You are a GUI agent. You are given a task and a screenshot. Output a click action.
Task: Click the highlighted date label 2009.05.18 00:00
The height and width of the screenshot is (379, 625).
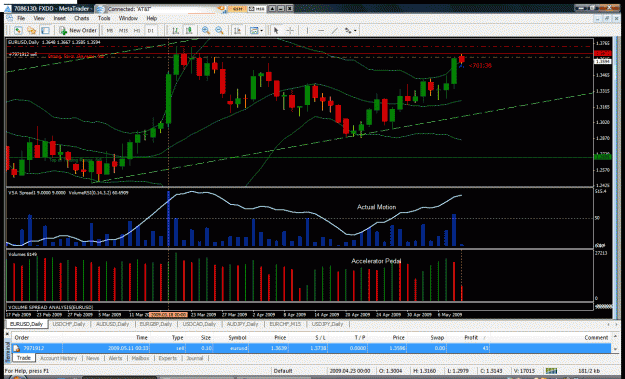(168, 314)
